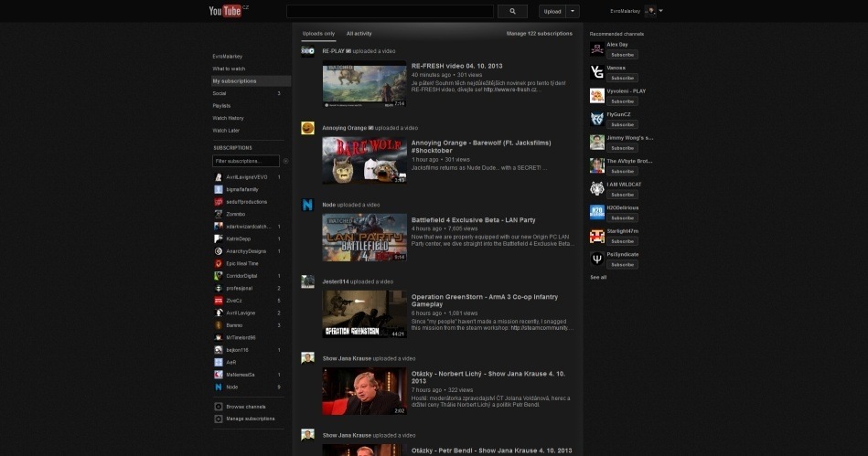
Task: Click the Upload button
Action: tap(552, 11)
